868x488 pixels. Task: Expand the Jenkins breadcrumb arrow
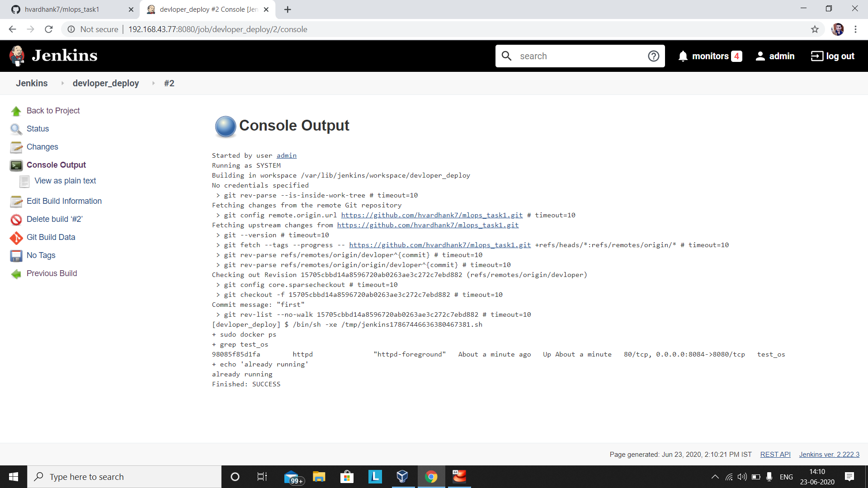click(62, 83)
